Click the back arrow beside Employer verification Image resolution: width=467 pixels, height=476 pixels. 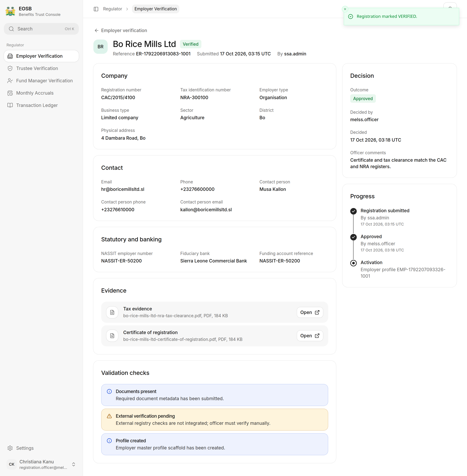96,30
